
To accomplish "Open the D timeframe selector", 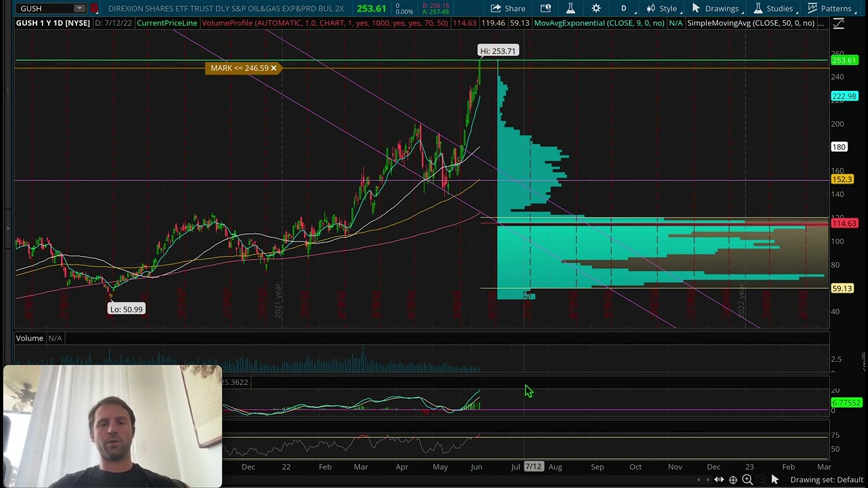I will point(624,8).
